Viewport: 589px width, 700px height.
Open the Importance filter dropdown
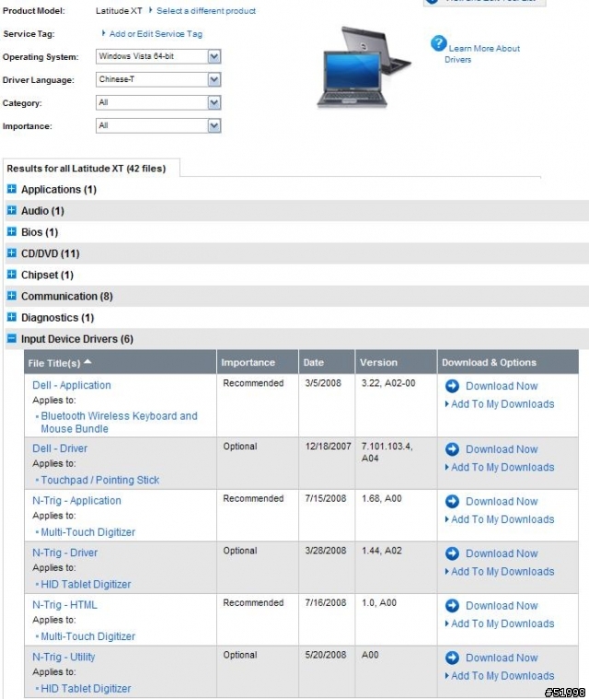point(158,126)
